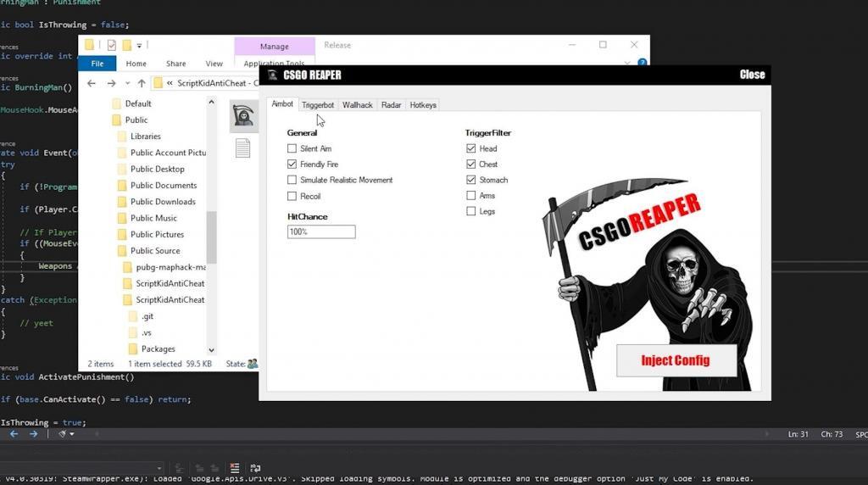
Task: Go up one folder level in Explorer
Action: tap(142, 83)
